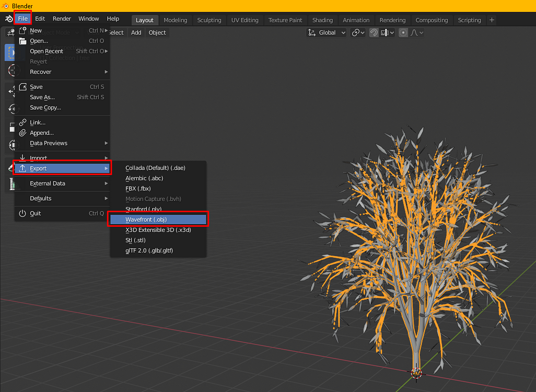Toggle proportional editing
Screen dimensions: 536x392
click(x=403, y=32)
